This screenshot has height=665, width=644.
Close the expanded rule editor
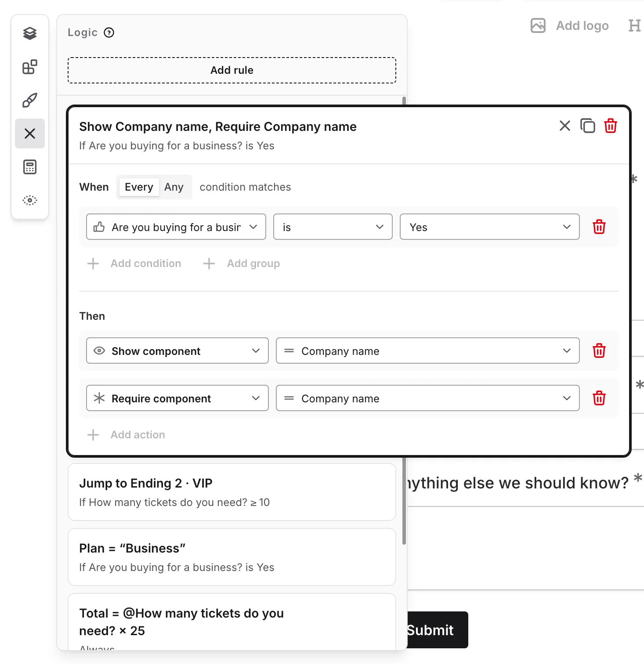click(x=565, y=126)
